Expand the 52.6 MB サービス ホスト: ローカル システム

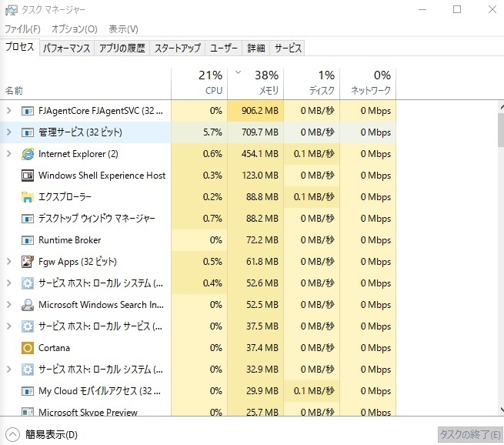point(9,283)
